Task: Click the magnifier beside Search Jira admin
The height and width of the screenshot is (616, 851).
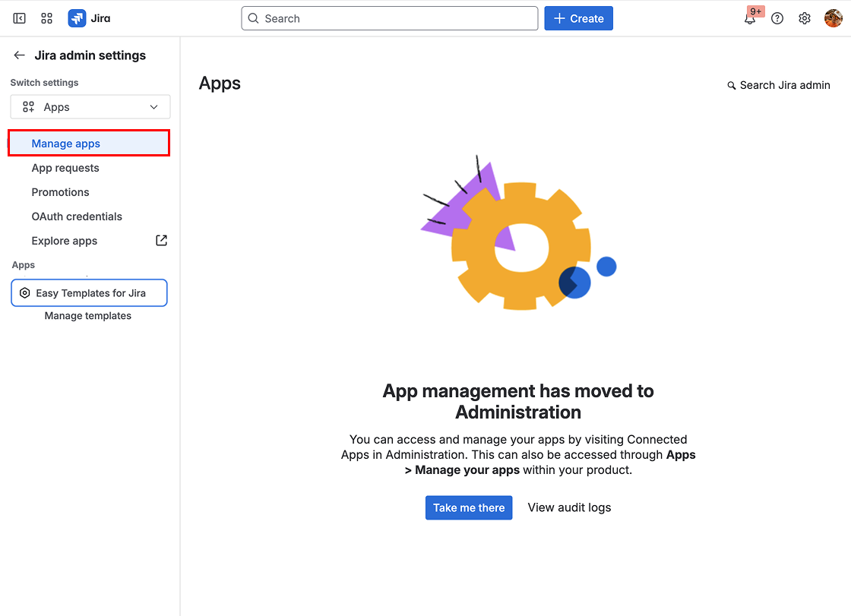Action: pos(731,85)
